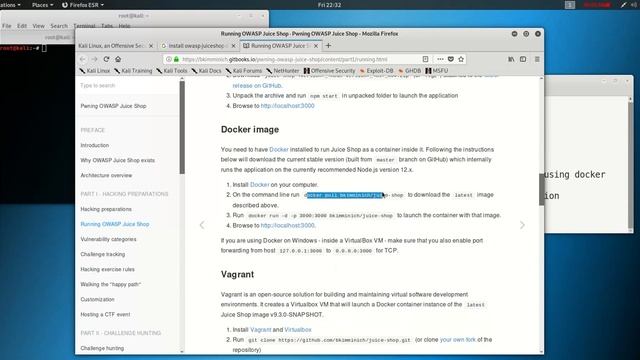Open Vulnerability categories chapter
Viewport: 640px width, 360px height.
[x=108, y=239]
